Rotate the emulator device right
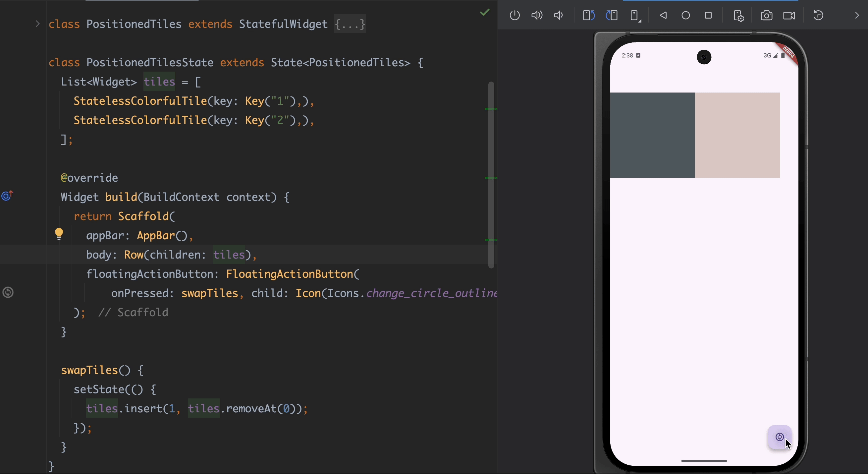This screenshot has height=474, width=868. (x=612, y=16)
